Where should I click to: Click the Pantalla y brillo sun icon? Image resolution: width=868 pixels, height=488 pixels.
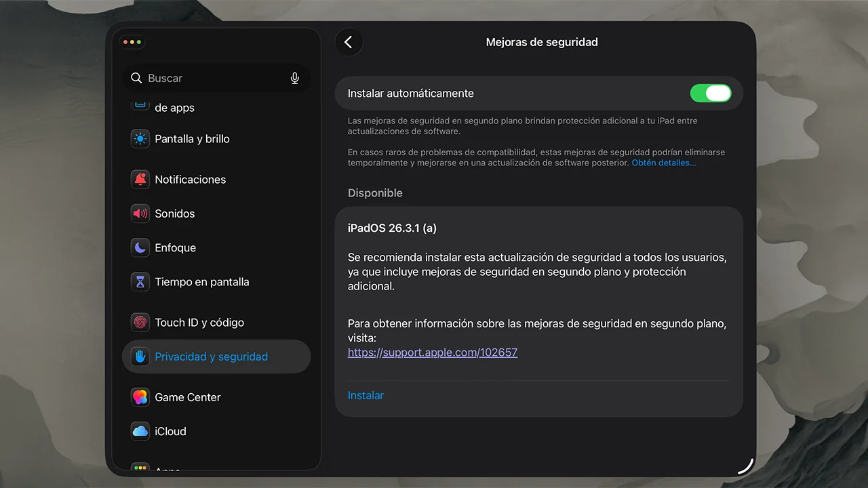140,139
